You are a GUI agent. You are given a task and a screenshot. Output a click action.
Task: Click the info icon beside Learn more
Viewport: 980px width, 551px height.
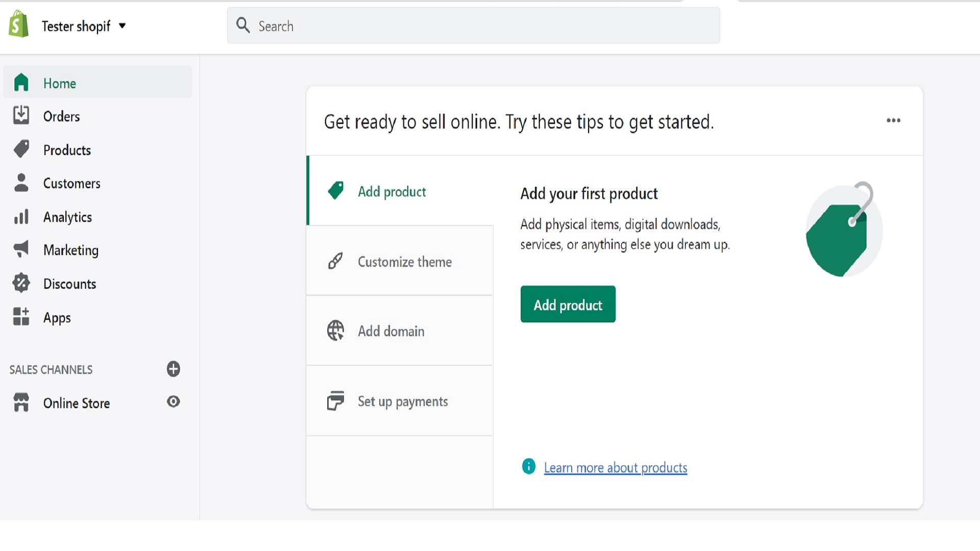pos(529,466)
